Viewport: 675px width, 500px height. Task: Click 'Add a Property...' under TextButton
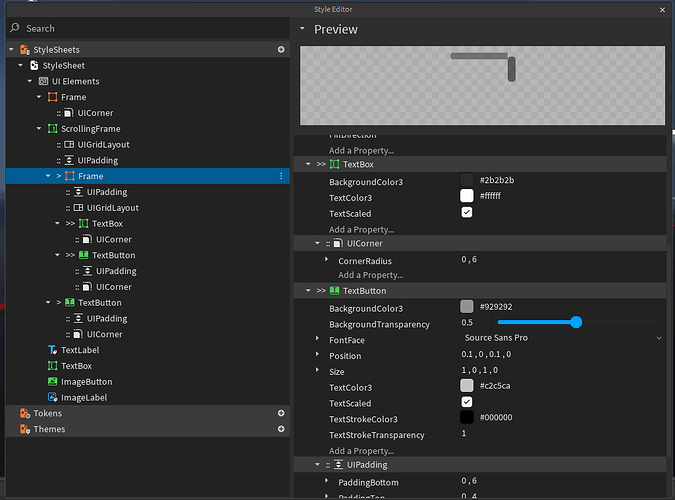pos(361,451)
